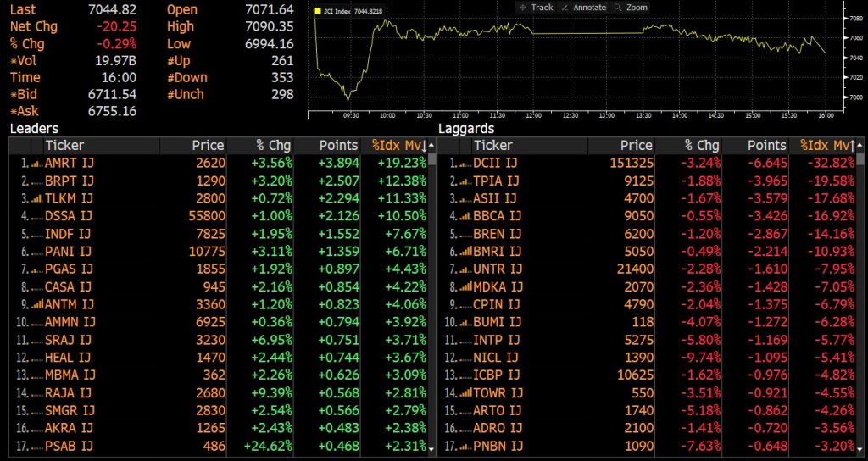Sort Laggards by %Idx Mv column header
Screen dimensions: 868x461
point(827,146)
